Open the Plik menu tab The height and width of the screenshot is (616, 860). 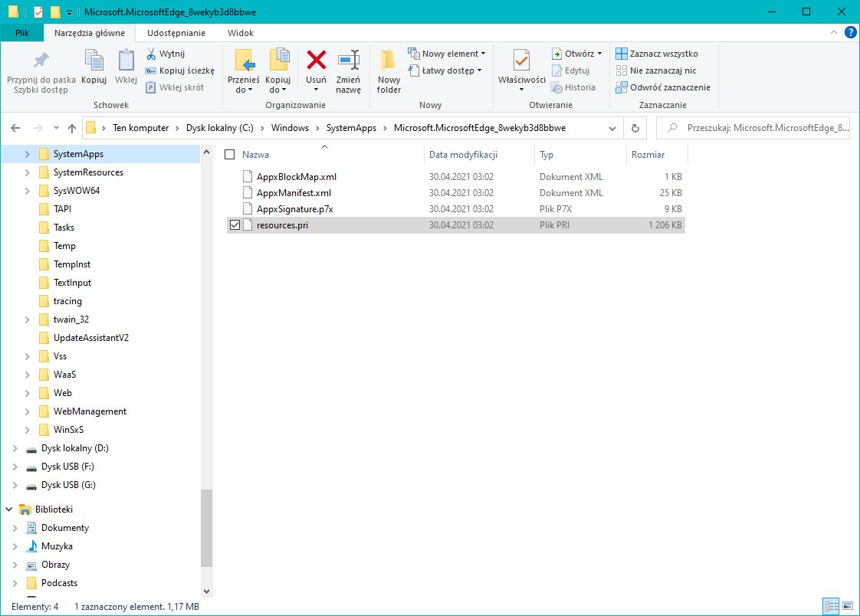[x=22, y=33]
